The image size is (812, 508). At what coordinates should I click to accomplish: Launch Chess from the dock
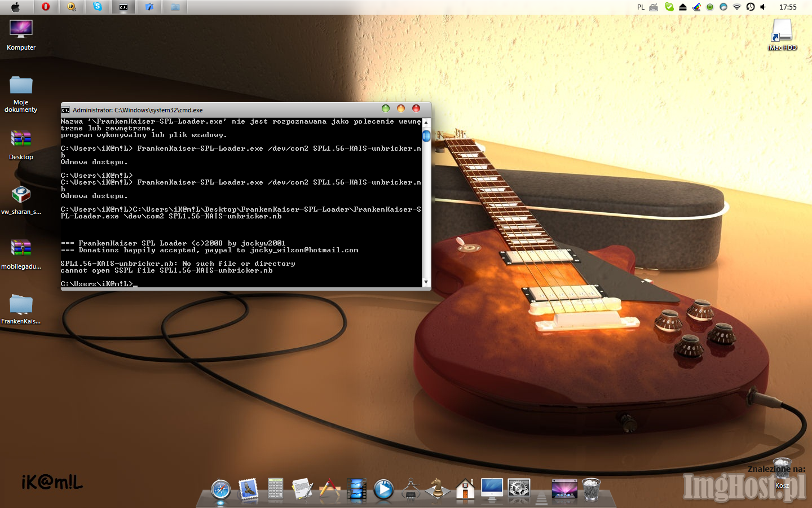coord(438,489)
